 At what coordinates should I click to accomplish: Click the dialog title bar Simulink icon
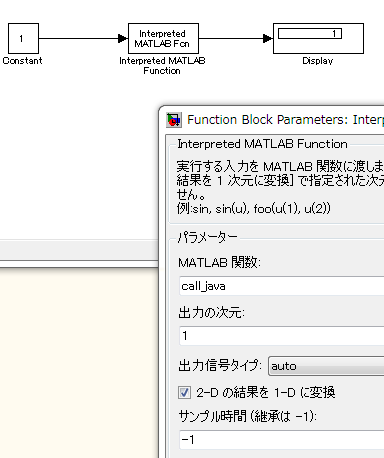[174, 120]
